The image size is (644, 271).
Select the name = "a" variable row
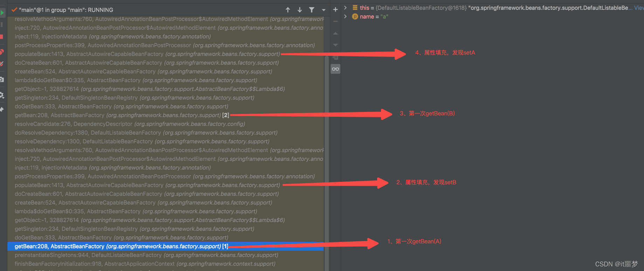492,16
